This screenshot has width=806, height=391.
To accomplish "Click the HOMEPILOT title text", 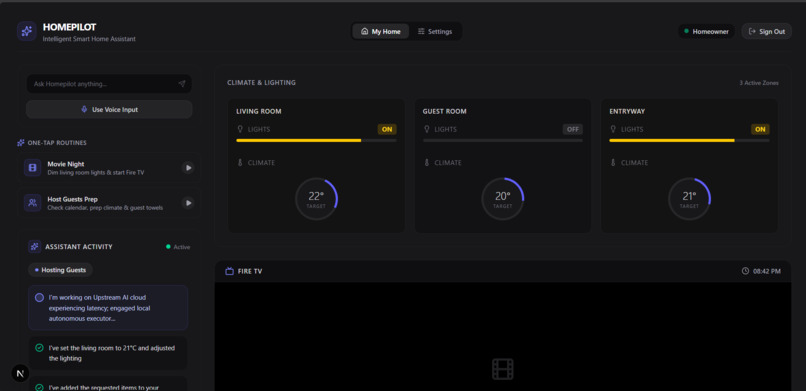I will coord(69,27).
